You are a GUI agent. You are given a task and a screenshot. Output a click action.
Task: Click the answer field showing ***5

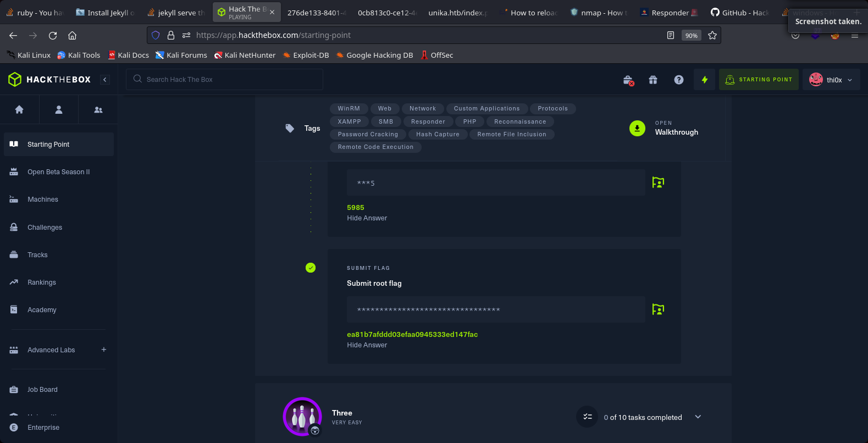tap(496, 182)
